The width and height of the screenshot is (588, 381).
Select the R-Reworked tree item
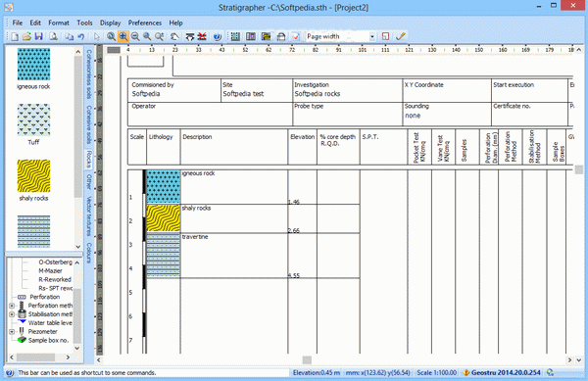click(x=55, y=279)
